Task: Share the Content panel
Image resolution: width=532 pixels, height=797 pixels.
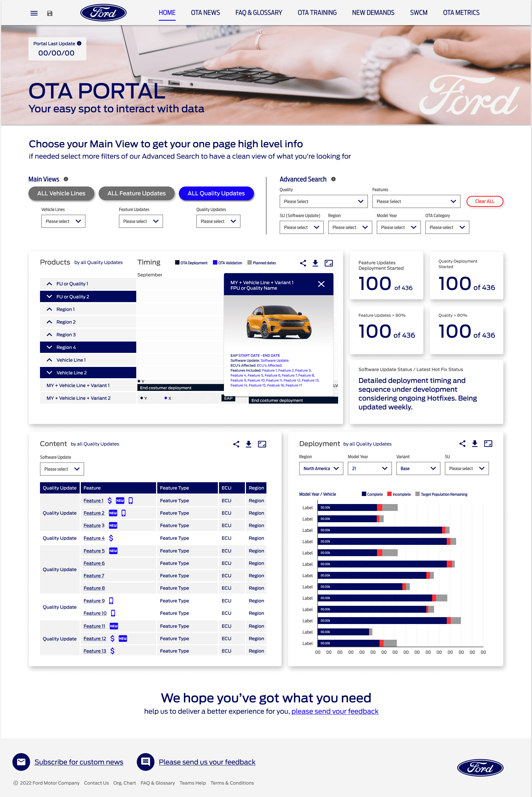Action: pyautogui.click(x=236, y=444)
